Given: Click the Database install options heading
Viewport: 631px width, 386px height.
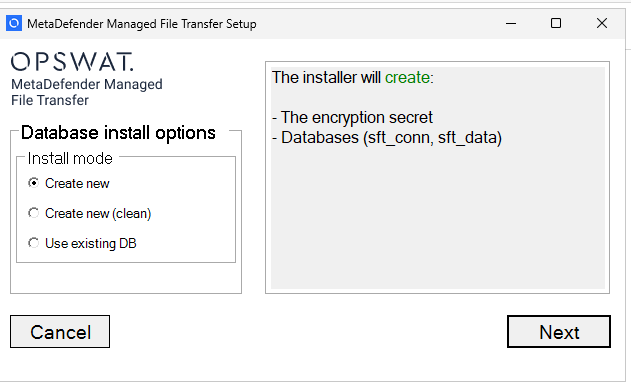Looking at the screenshot, I should (118, 132).
